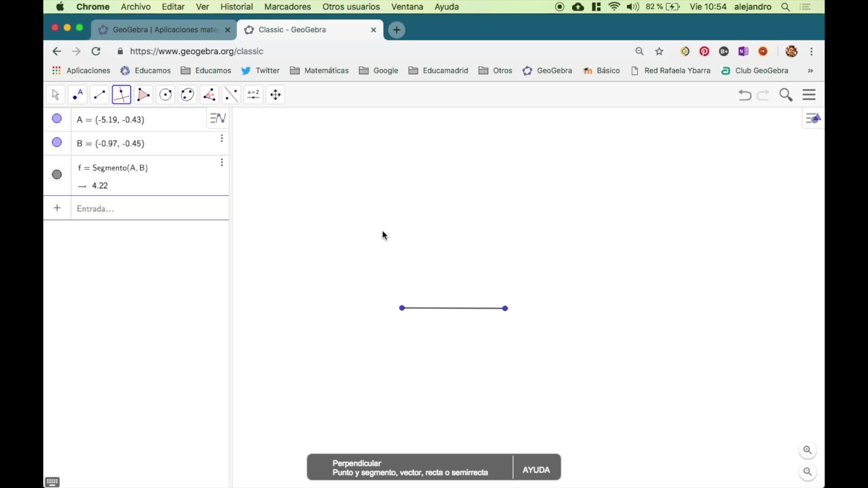Select the Circle with center tool
The image size is (868, 488).
click(165, 95)
